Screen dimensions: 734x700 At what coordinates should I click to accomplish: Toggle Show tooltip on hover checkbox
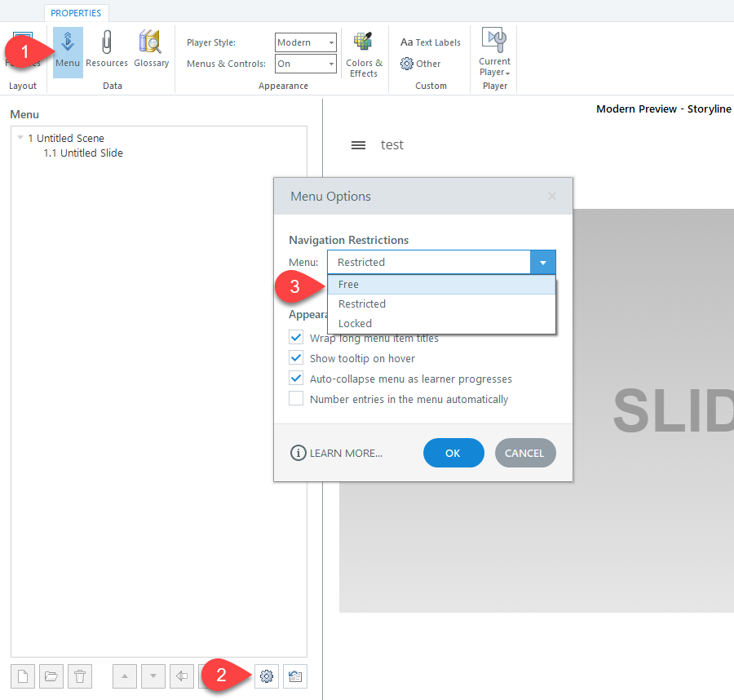click(x=296, y=358)
